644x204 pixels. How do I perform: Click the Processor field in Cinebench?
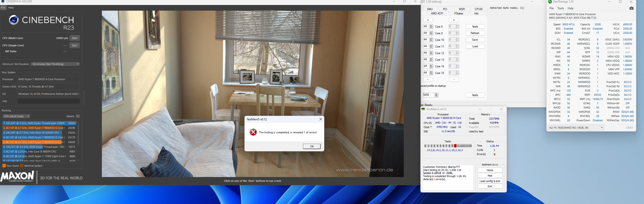pyautogui.click(x=49, y=79)
